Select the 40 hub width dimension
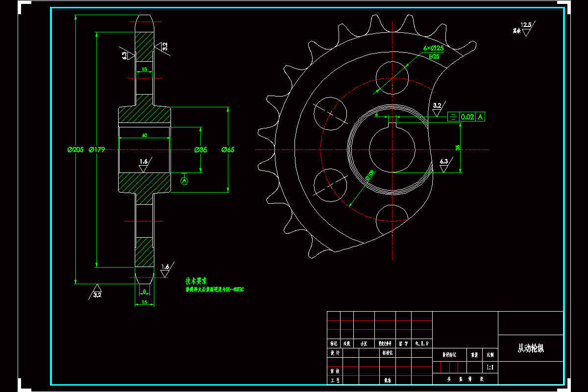 pos(145,135)
